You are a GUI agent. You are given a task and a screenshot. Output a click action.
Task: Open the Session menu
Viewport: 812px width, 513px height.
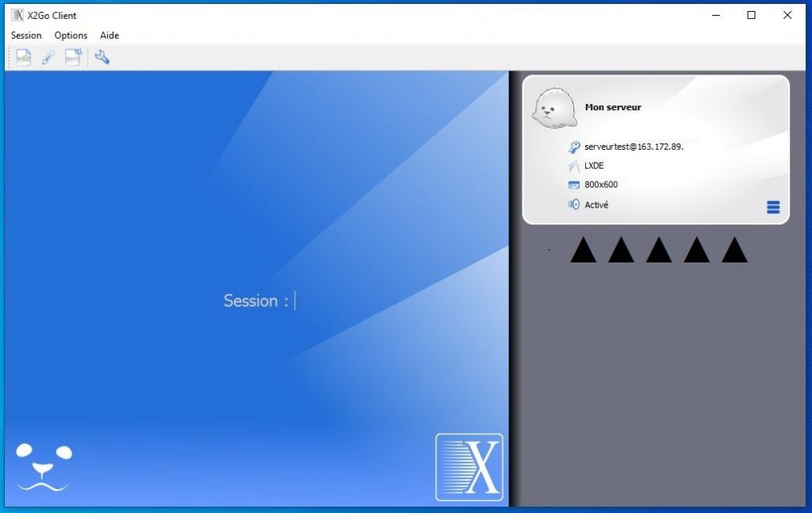(x=26, y=36)
